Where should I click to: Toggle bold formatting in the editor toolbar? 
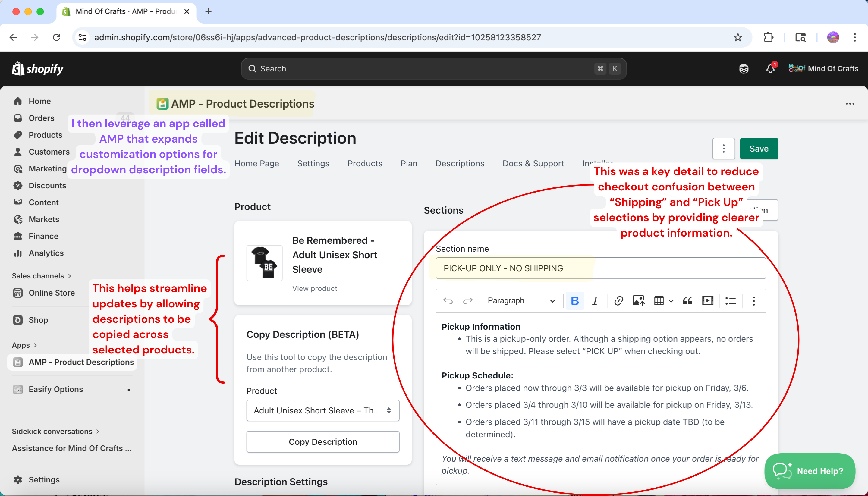pyautogui.click(x=575, y=300)
